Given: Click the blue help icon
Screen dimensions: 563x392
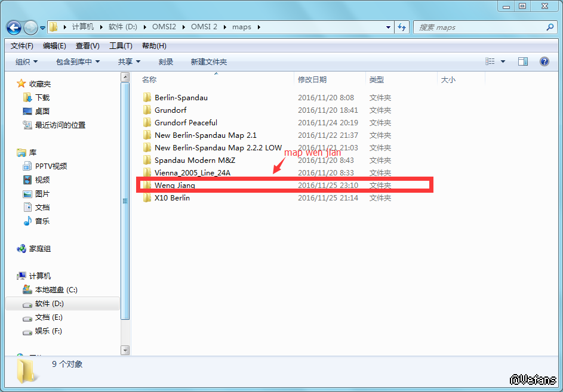Looking at the screenshot, I should click(544, 61).
